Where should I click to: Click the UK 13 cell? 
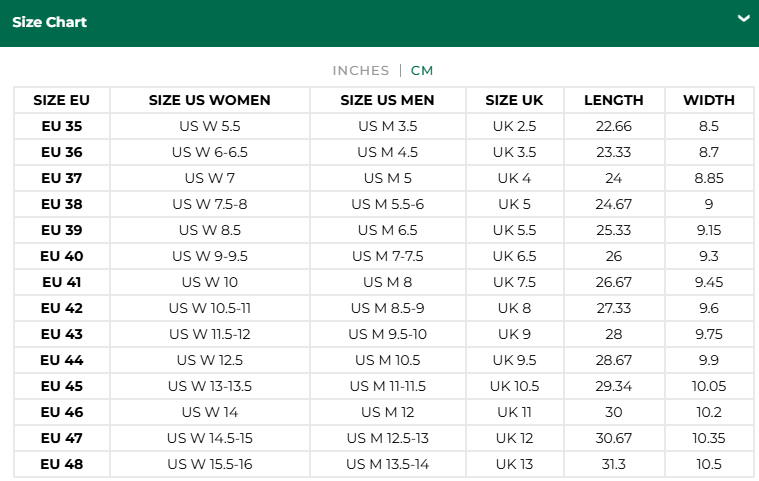(x=515, y=464)
